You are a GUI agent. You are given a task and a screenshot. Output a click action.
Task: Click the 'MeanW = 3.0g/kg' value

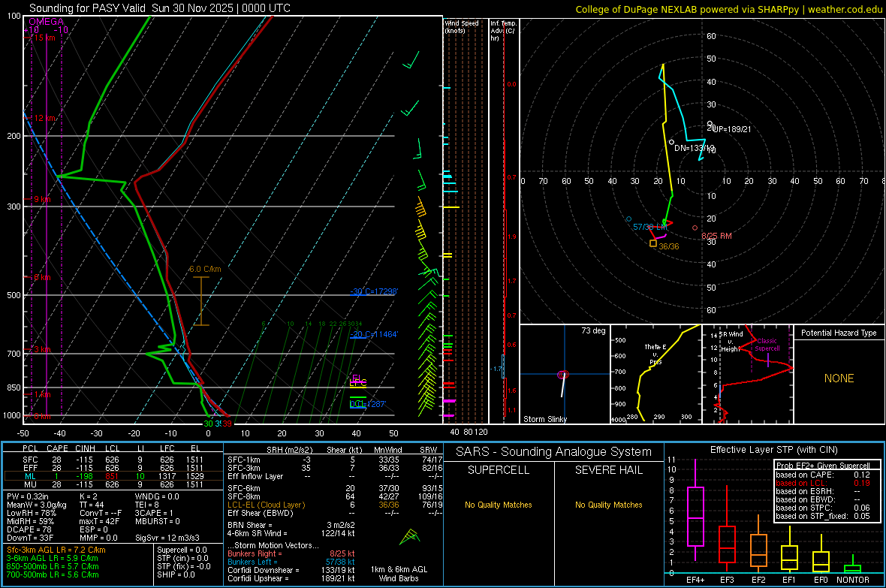[37, 505]
